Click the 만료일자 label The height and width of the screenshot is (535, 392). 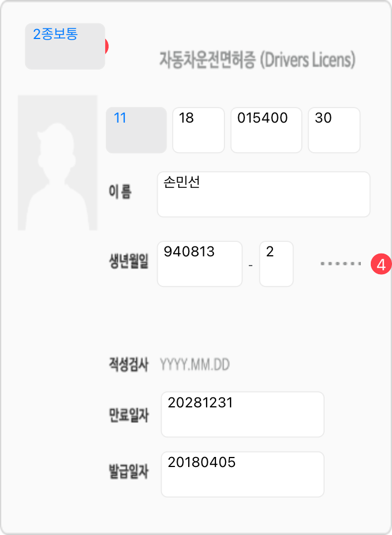129,415
